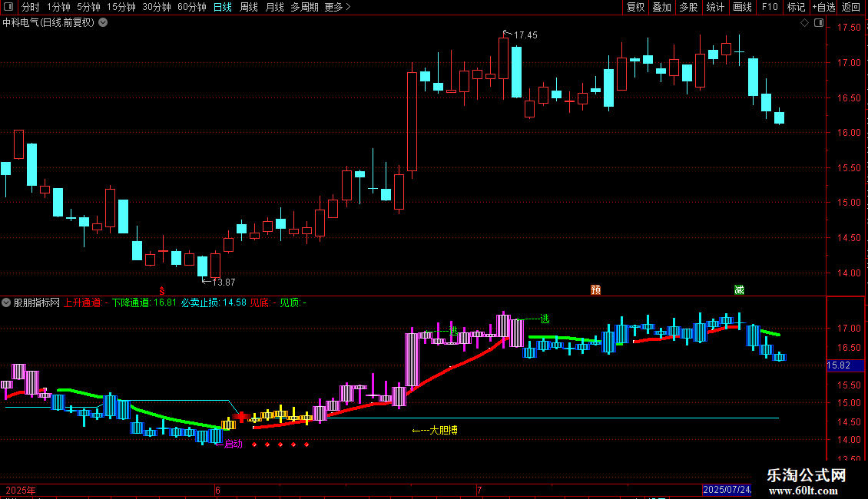868x499 pixels.
Task: Switch to 月线 monthly chart
Action: 274,7
